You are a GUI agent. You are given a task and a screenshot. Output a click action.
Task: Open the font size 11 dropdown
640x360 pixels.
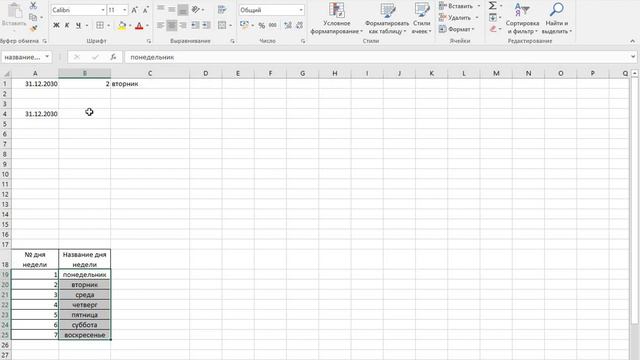[x=124, y=10]
